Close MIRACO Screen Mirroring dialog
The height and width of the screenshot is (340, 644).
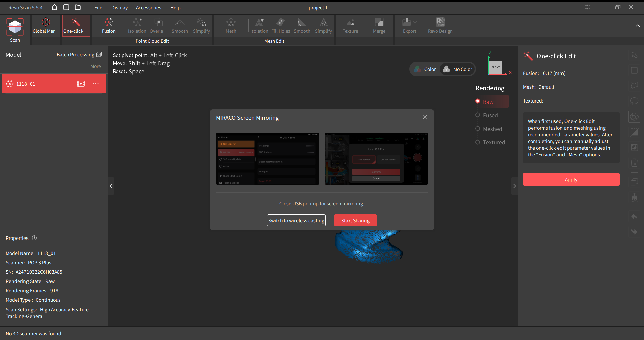click(425, 117)
